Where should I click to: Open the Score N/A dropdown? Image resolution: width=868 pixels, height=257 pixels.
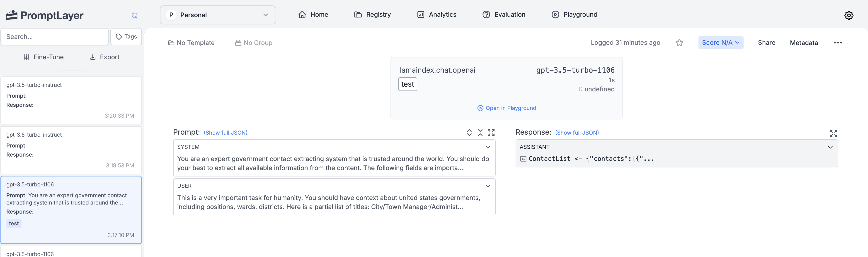720,43
